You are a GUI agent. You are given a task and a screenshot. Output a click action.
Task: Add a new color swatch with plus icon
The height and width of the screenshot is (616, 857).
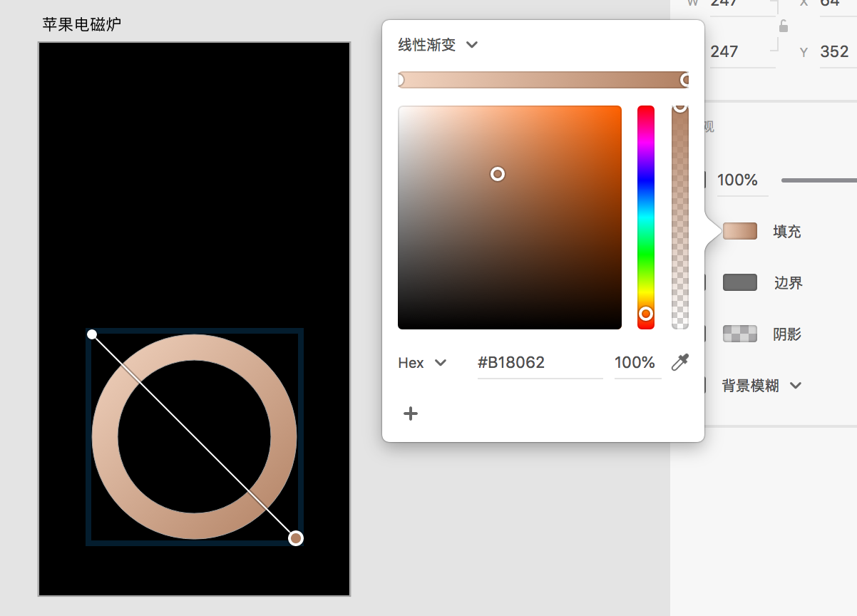(x=411, y=414)
